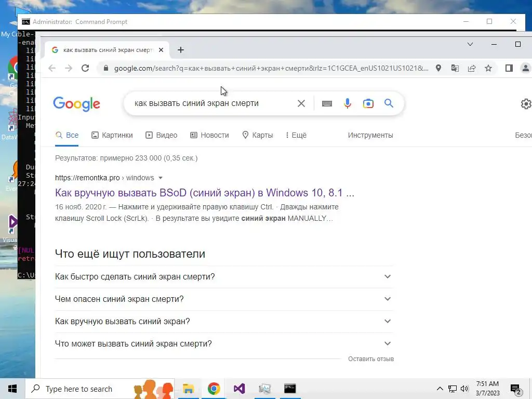Click the location pin icon in the address bar
This screenshot has height=399, width=532.
(438, 68)
